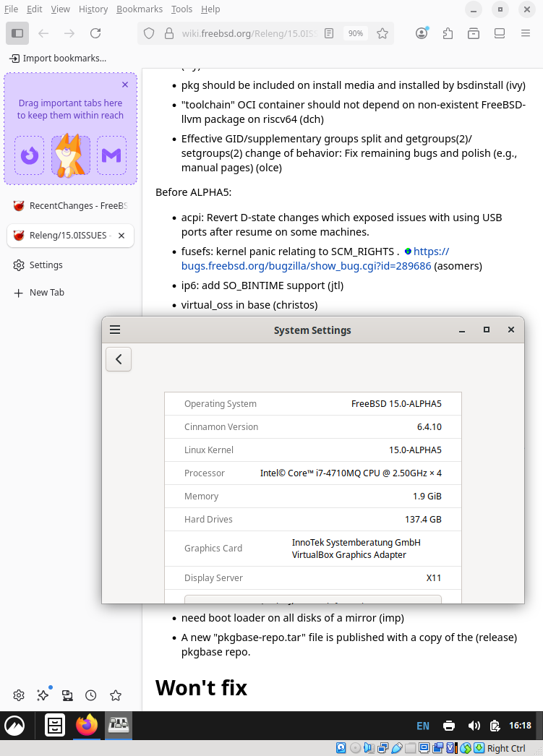Open the AI chatbot sparkle sidebar icon
Viewport: 543px width, 756px height.
(x=43, y=695)
